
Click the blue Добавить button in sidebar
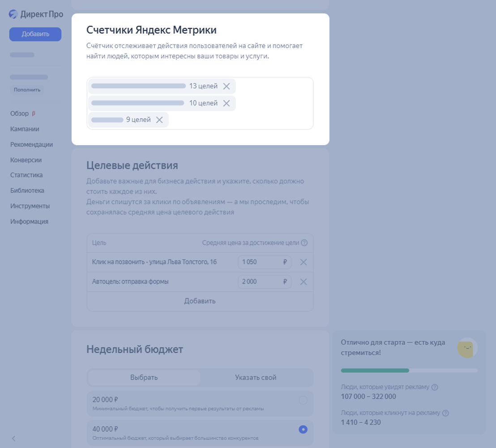pyautogui.click(x=35, y=34)
